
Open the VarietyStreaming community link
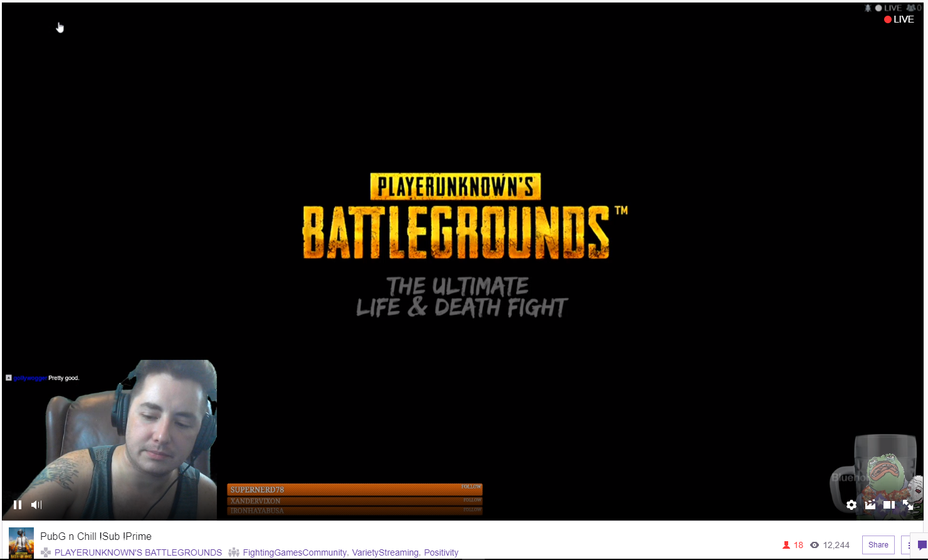click(x=385, y=552)
